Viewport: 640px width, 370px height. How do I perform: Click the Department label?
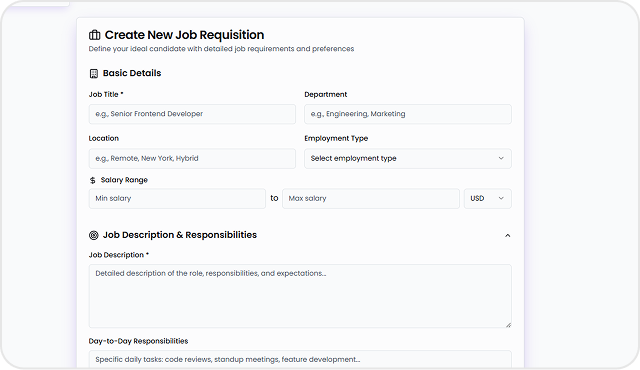click(x=326, y=94)
